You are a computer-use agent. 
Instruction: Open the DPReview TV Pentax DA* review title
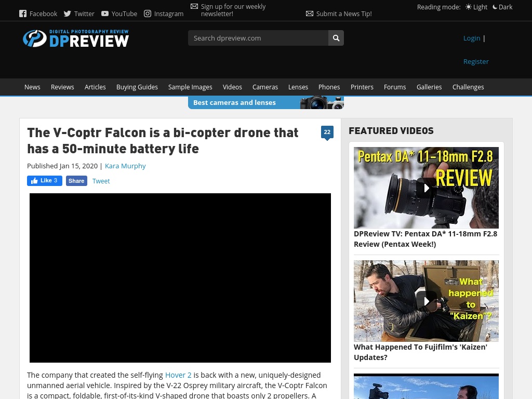click(x=425, y=239)
